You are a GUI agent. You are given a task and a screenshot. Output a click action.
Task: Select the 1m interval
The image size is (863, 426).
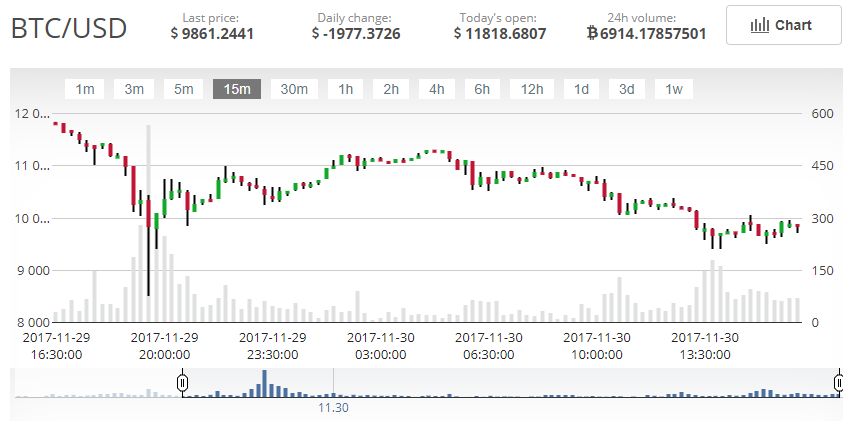[x=85, y=89]
